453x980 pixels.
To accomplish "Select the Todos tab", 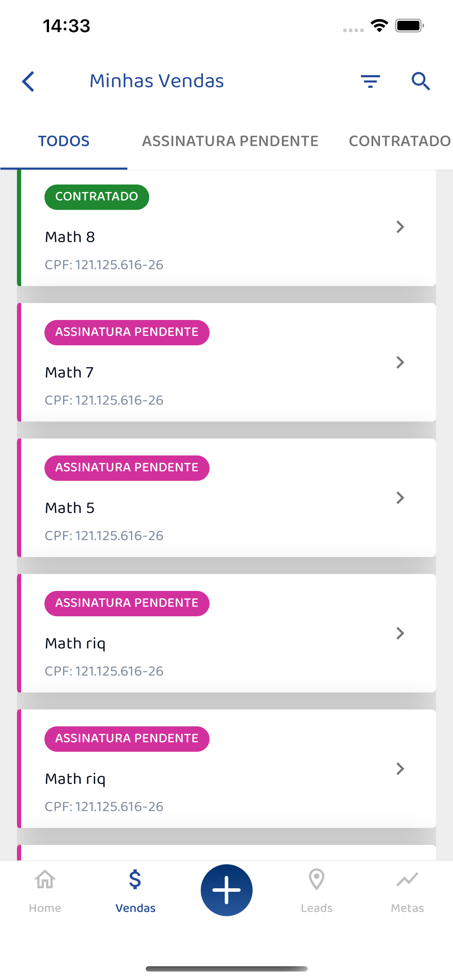I will (x=64, y=141).
